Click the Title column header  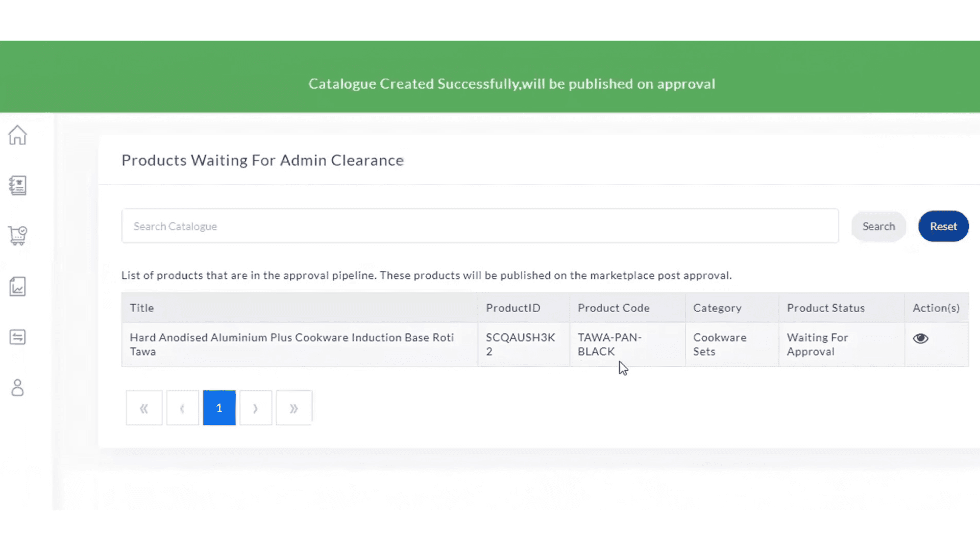point(142,308)
